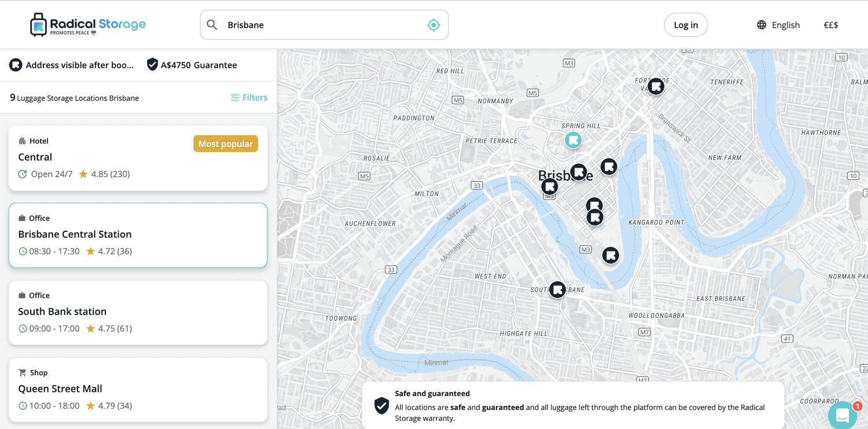Screen dimensions: 868x429
Task: Select the highlighted teal Spring Hill pin
Action: (x=573, y=140)
